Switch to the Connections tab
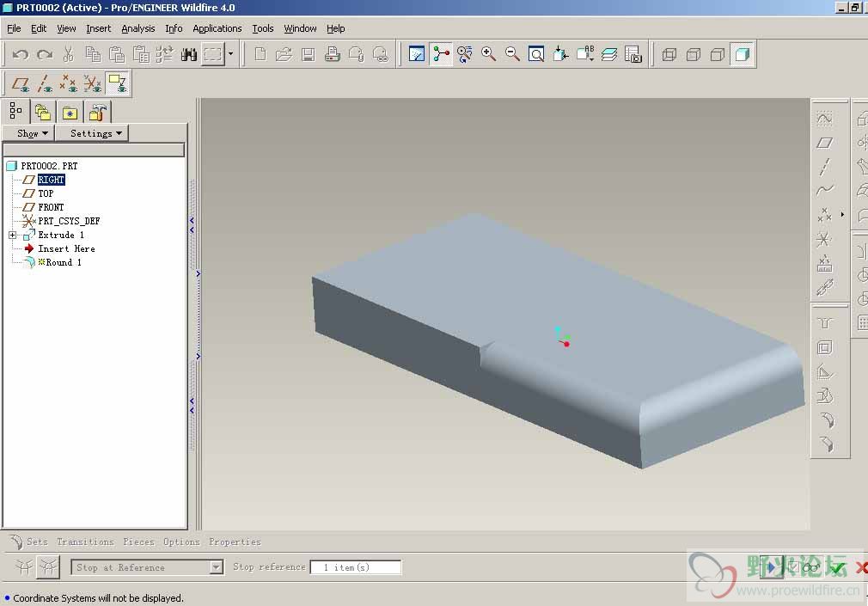Image resolution: width=868 pixels, height=606 pixels. (97, 113)
